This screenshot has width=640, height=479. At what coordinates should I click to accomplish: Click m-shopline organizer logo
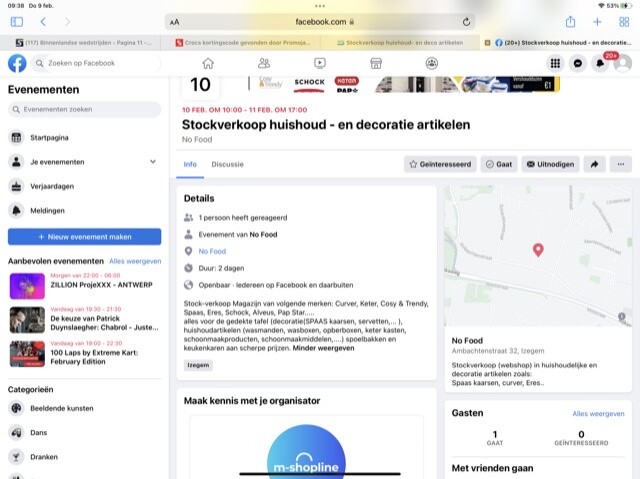pos(306,451)
